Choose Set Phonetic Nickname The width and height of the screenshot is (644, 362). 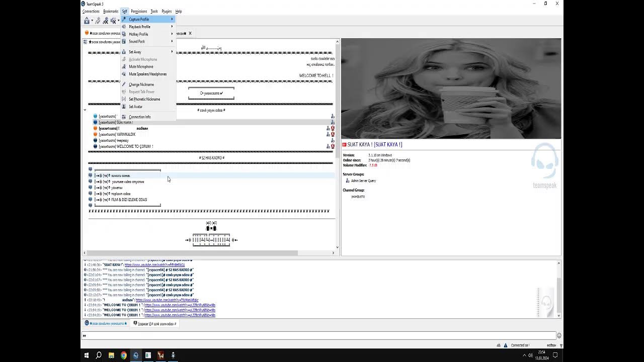(148, 99)
